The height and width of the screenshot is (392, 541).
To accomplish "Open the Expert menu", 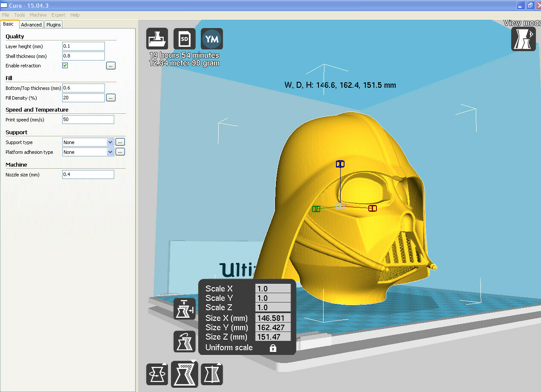I will (58, 15).
